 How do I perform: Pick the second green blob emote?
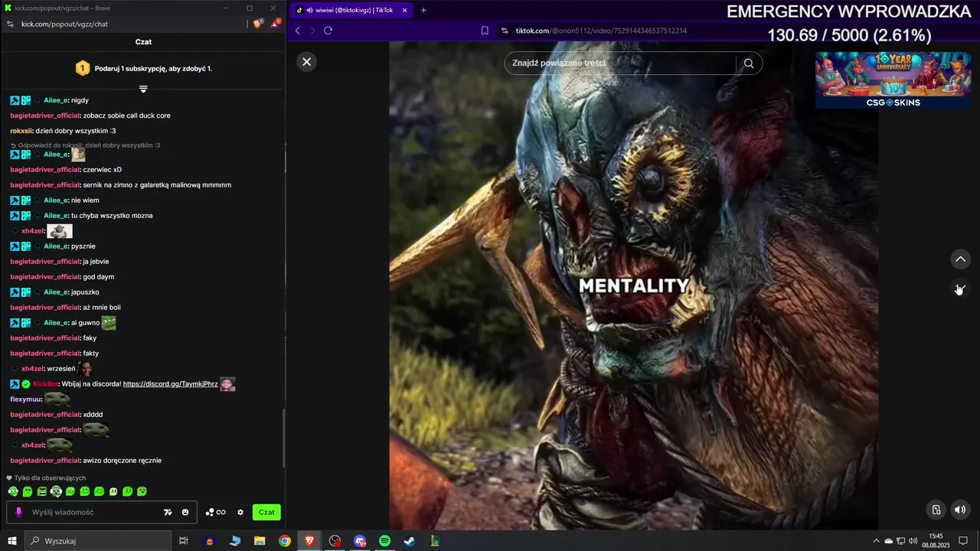(28, 491)
